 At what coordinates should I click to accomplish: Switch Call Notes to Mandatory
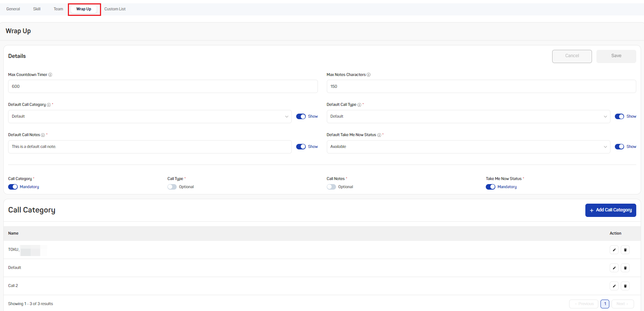(x=331, y=187)
